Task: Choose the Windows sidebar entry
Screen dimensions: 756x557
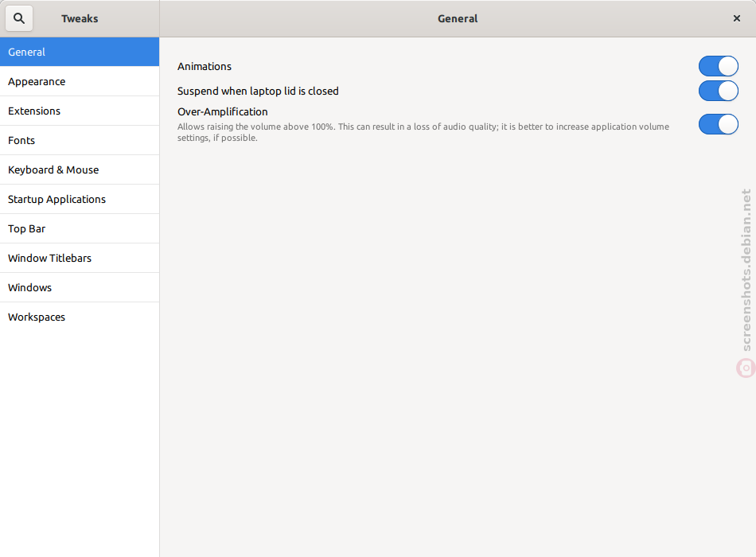Action: click(80, 287)
